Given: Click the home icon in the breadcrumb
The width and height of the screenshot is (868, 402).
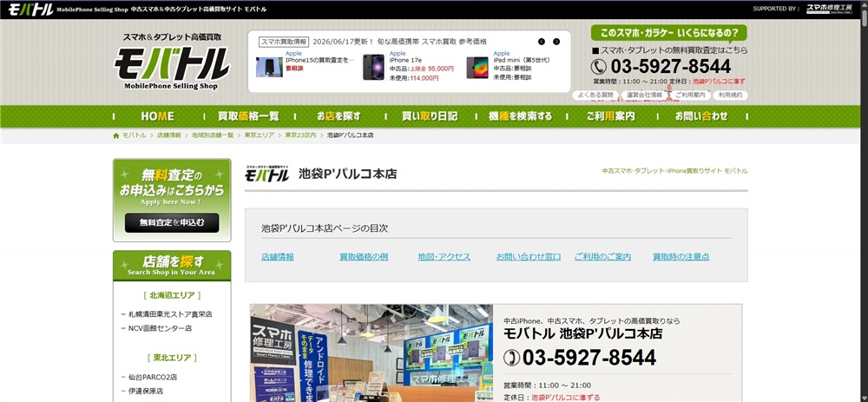Looking at the screenshot, I should tap(115, 135).
